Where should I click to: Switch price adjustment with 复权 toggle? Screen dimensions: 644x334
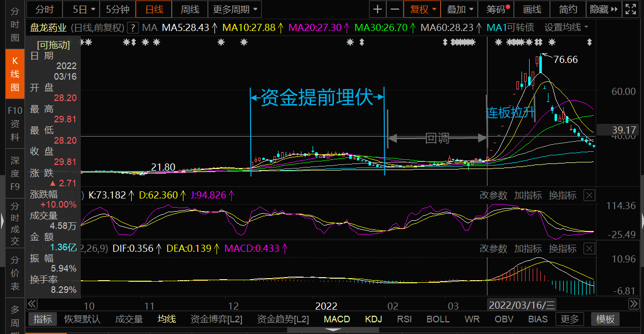(x=422, y=9)
